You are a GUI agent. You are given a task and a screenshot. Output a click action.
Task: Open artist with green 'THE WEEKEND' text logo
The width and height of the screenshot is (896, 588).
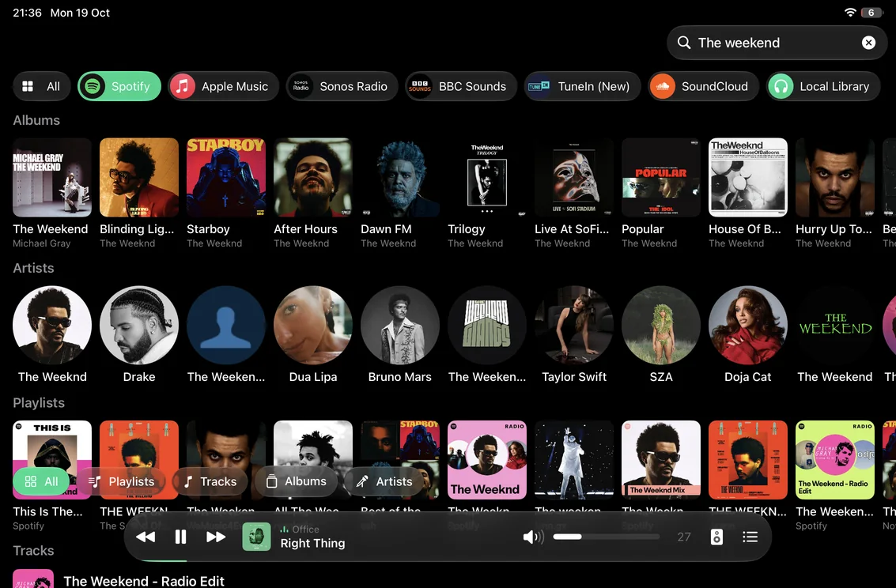pos(835,326)
